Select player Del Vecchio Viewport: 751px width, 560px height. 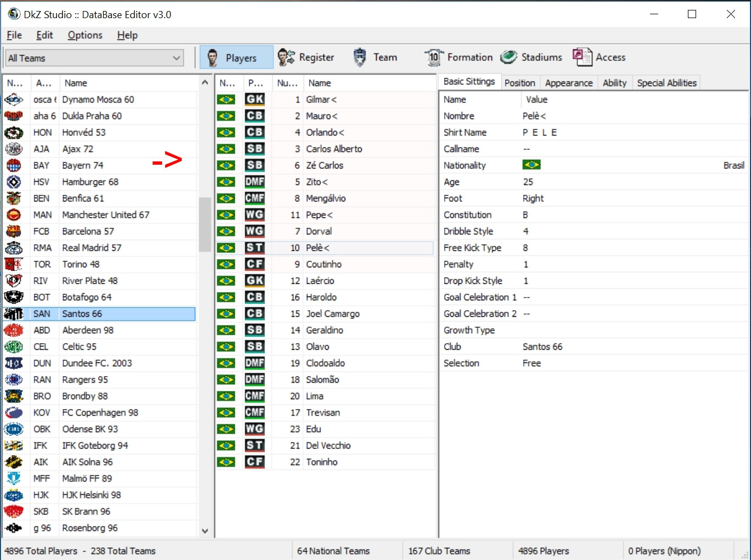point(328,445)
